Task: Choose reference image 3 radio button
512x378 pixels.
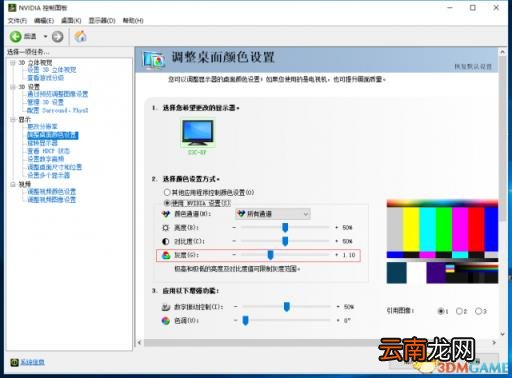Action: (x=478, y=311)
